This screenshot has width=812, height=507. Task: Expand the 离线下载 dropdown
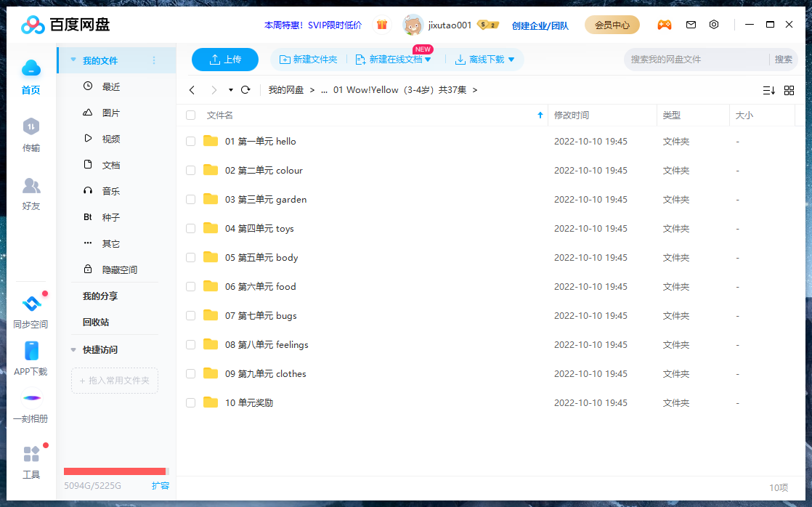click(513, 60)
